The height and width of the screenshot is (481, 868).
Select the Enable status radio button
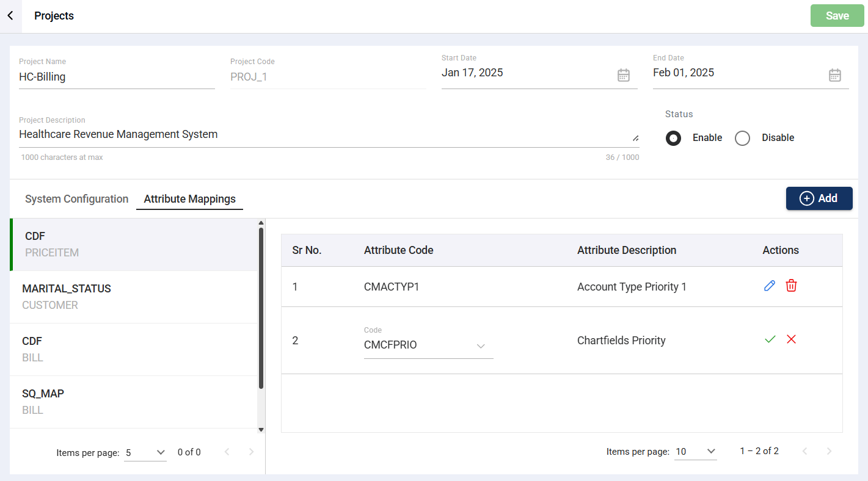pyautogui.click(x=673, y=139)
